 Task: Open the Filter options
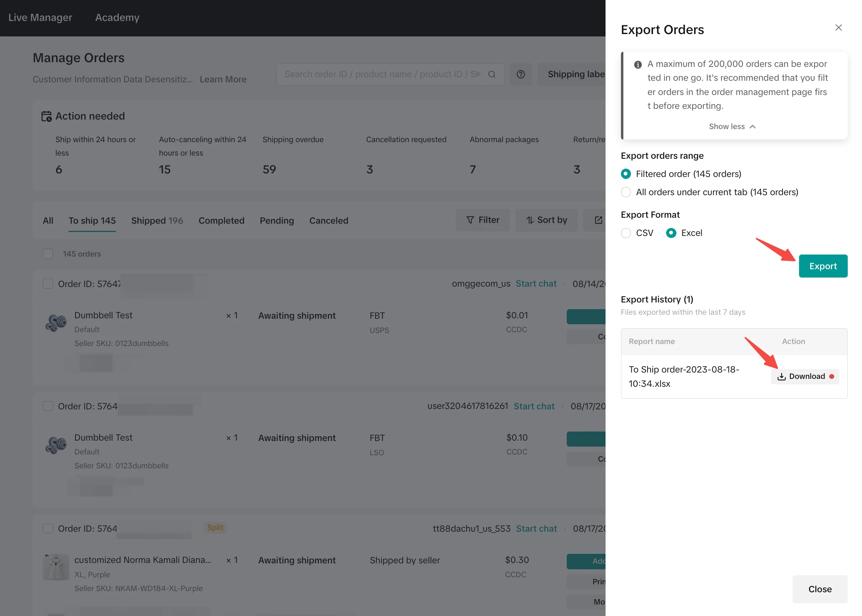482,220
